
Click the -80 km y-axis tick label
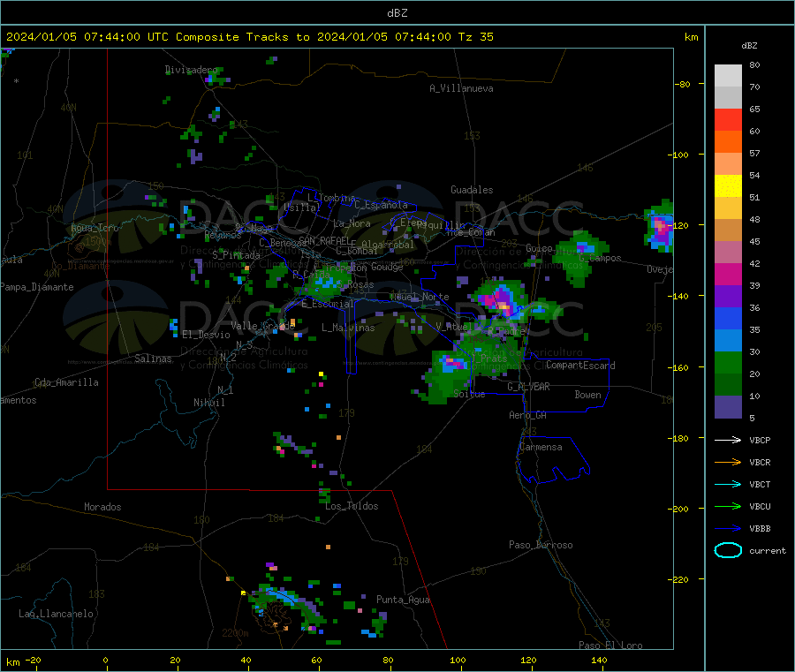pyautogui.click(x=683, y=84)
